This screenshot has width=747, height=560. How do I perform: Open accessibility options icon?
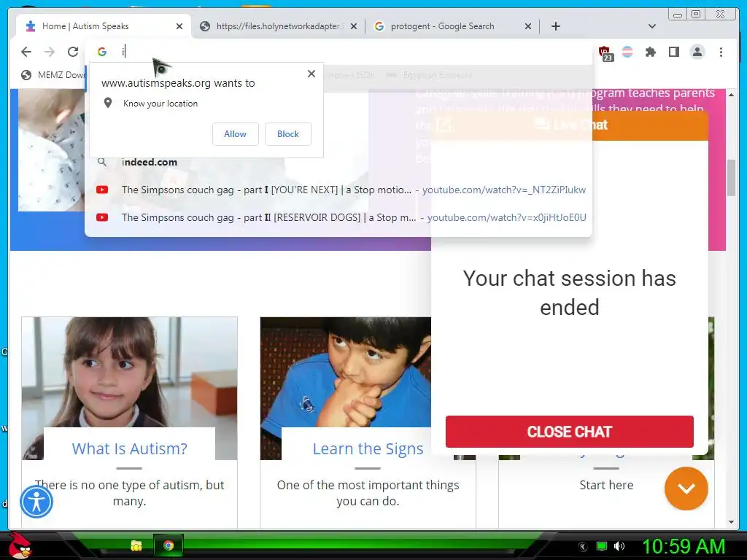36,502
